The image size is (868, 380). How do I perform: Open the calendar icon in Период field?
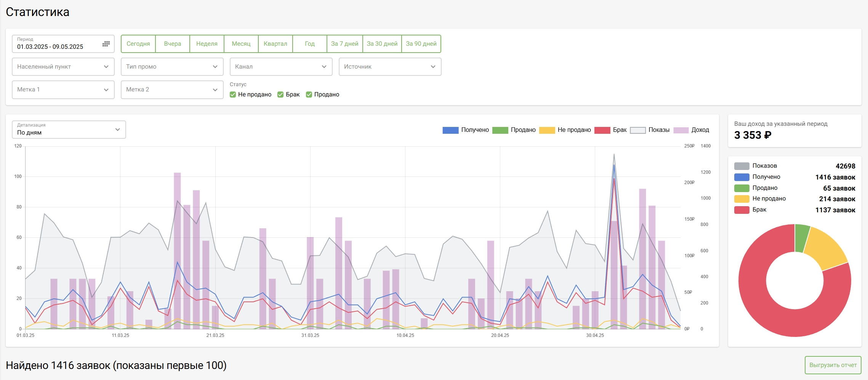[106, 44]
